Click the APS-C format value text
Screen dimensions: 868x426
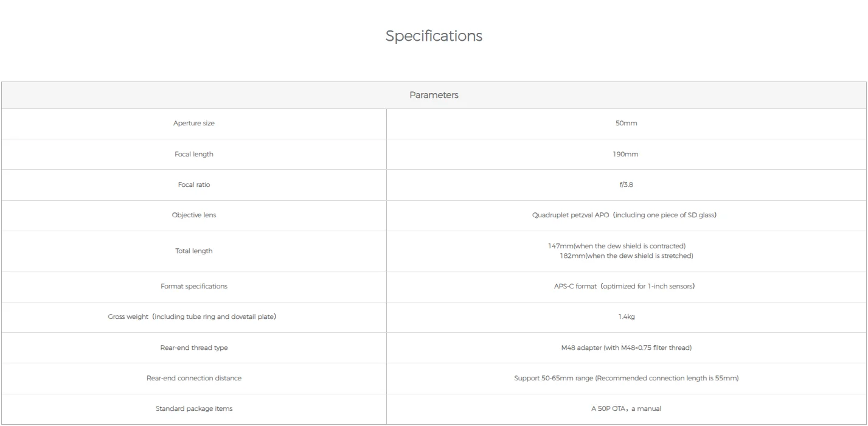coord(620,286)
